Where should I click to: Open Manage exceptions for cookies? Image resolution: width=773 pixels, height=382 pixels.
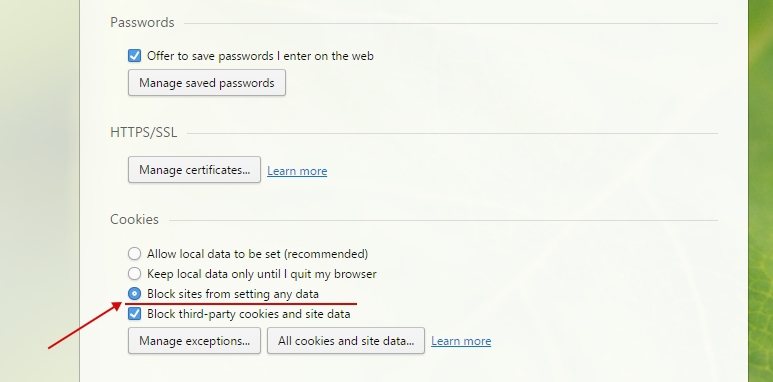tap(194, 341)
